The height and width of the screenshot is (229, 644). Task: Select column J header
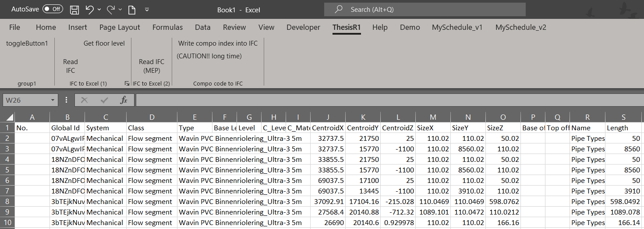[x=328, y=117]
